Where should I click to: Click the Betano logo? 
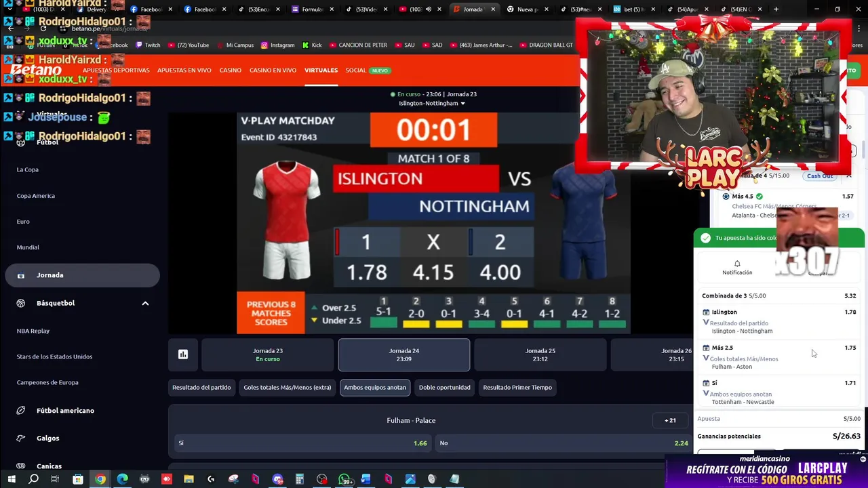tap(35, 70)
